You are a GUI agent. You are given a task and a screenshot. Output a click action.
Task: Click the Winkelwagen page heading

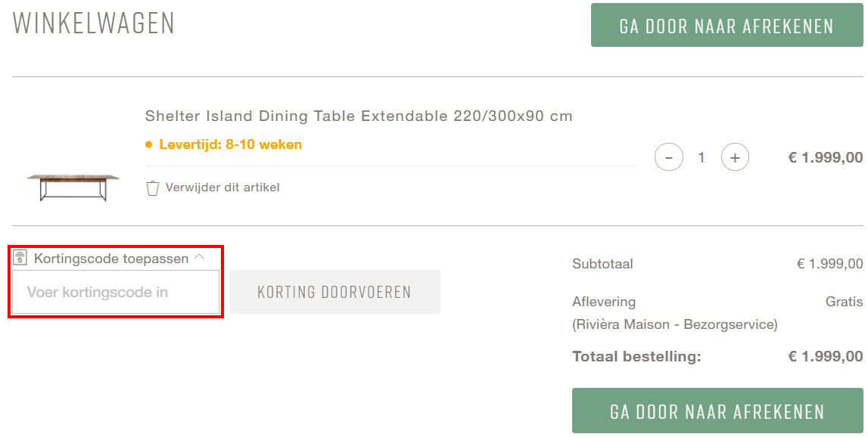coord(94,23)
